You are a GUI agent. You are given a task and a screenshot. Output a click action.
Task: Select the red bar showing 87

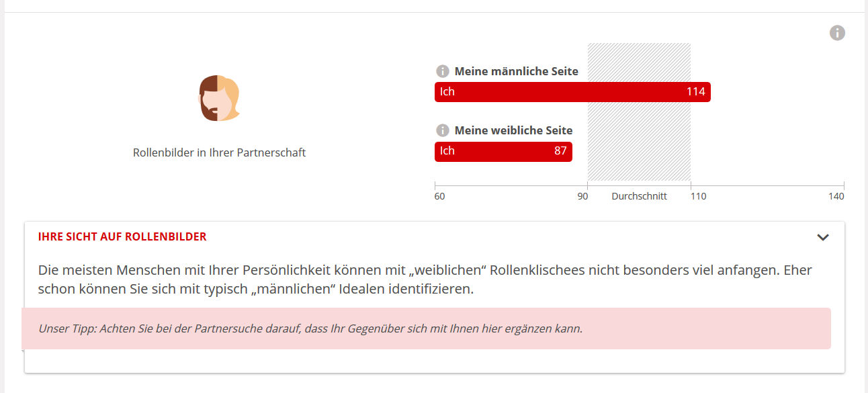pyautogui.click(x=503, y=151)
